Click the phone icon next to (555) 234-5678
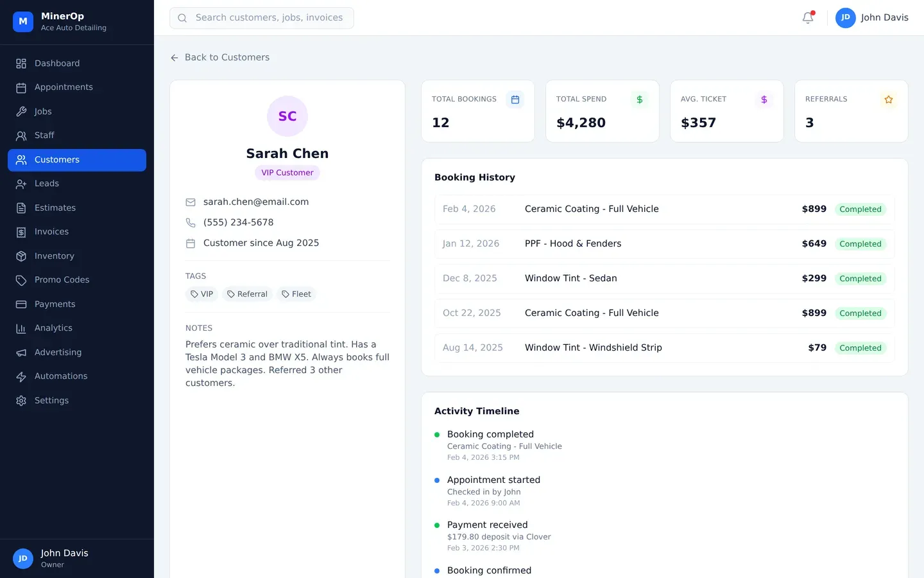The image size is (924, 578). tap(191, 223)
